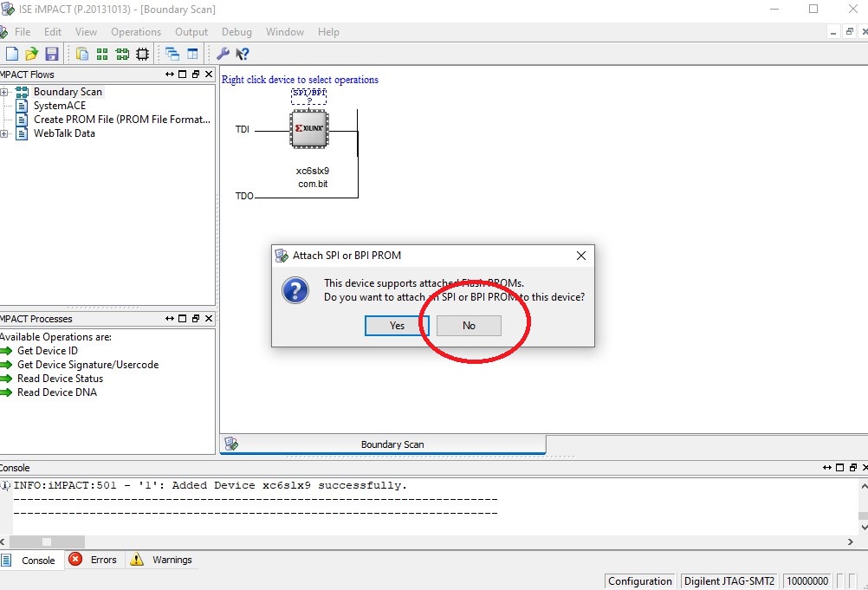Switch to the Errors tab
868x590 pixels.
tap(93, 561)
